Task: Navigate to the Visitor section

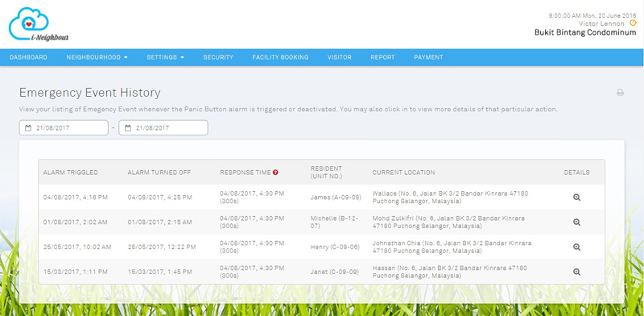Action: pyautogui.click(x=339, y=57)
